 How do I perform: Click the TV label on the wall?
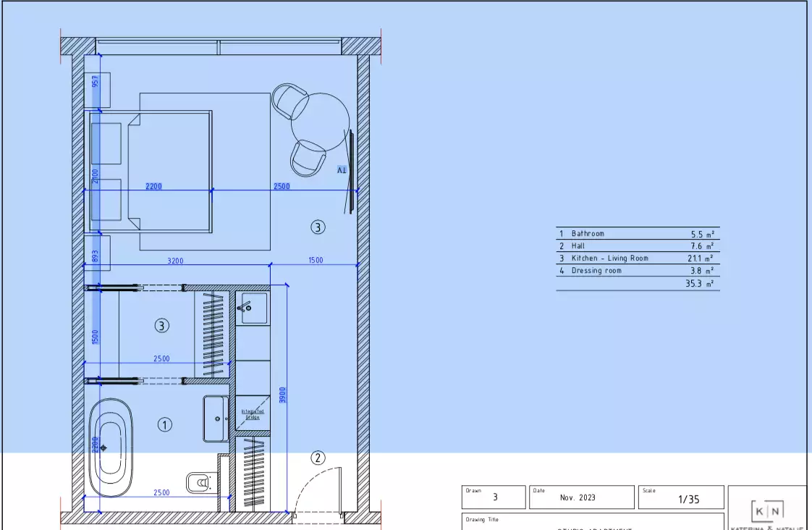point(342,170)
